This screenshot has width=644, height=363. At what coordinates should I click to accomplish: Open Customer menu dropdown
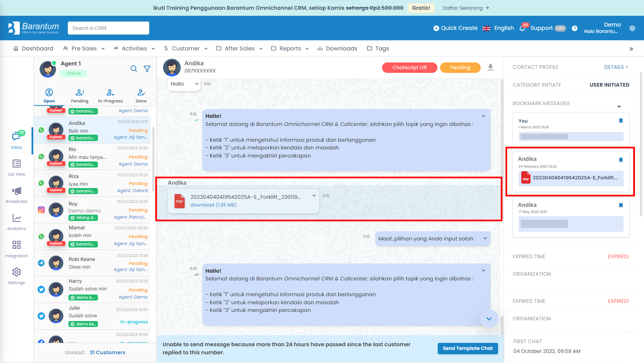coord(185,49)
